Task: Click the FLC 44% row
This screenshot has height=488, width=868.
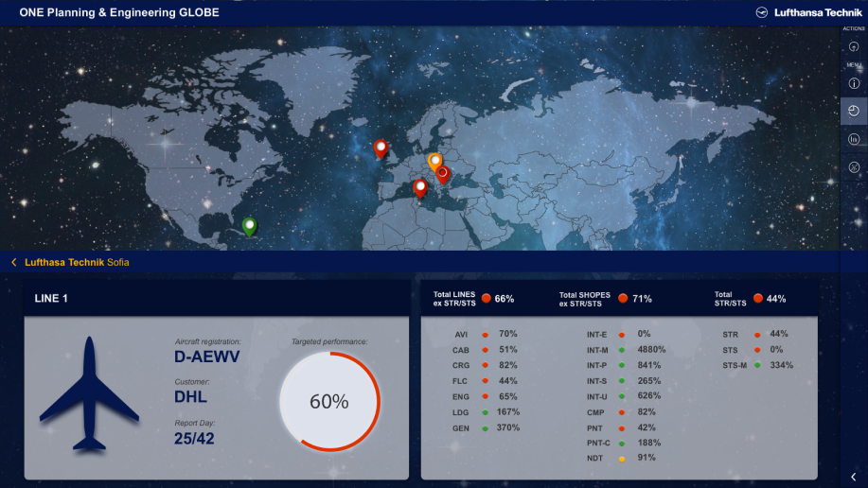Action: point(485,381)
